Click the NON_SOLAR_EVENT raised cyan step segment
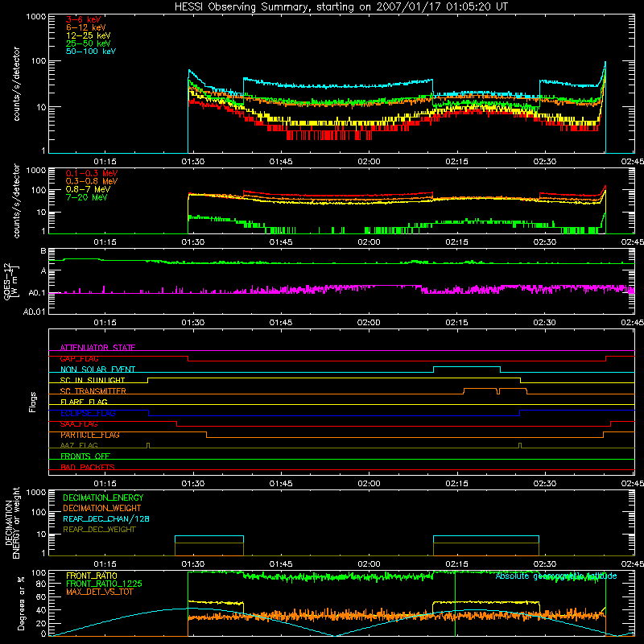 tap(467, 367)
